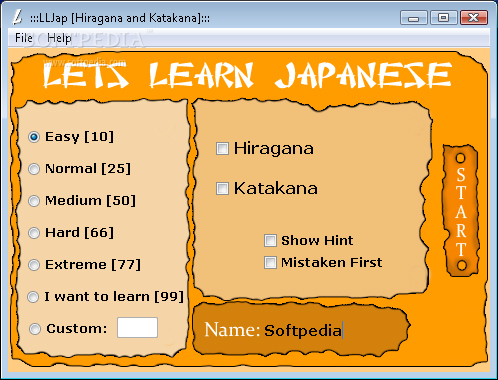
Task: Click the LLJap title bar app icon
Action: 17,17
